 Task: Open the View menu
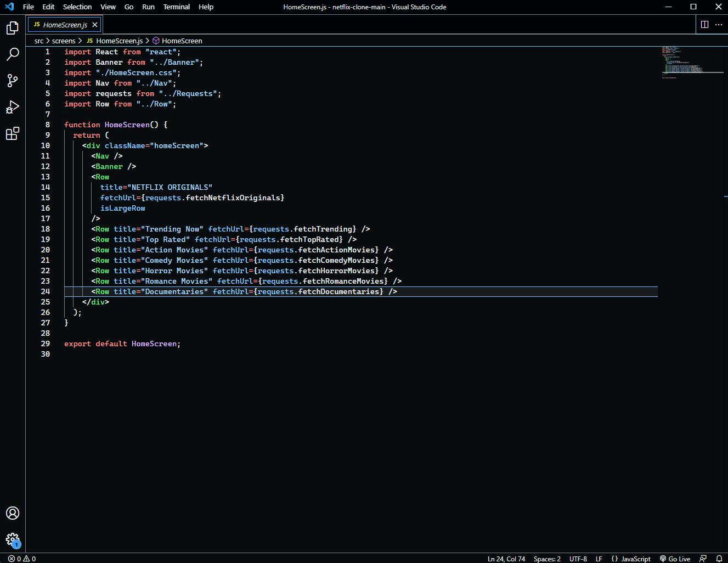pyautogui.click(x=108, y=7)
